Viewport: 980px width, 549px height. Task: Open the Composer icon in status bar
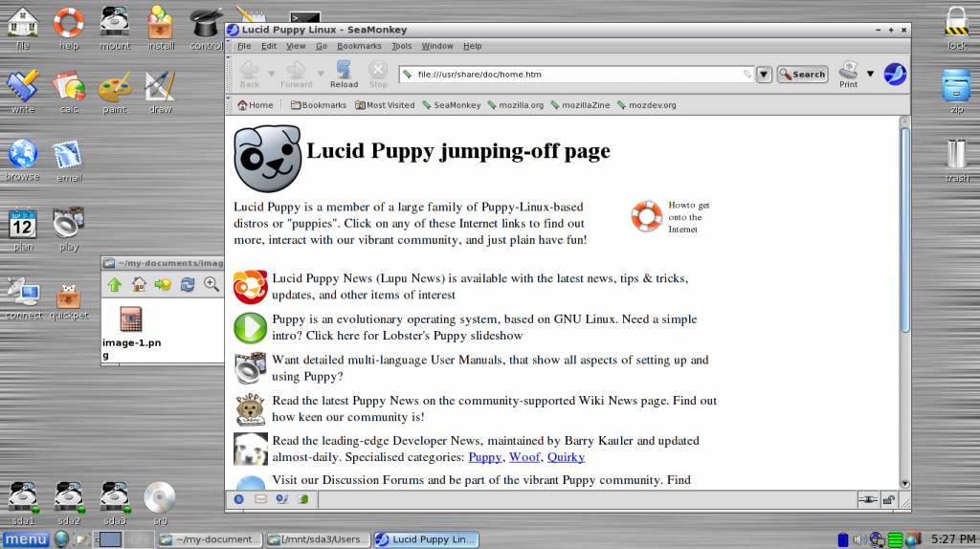(282, 499)
